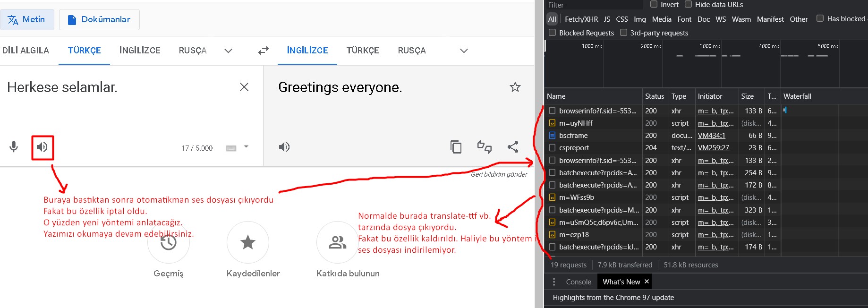This screenshot has width=868, height=308.
Task: Click the Dokümanlar documents button
Action: coord(99,19)
